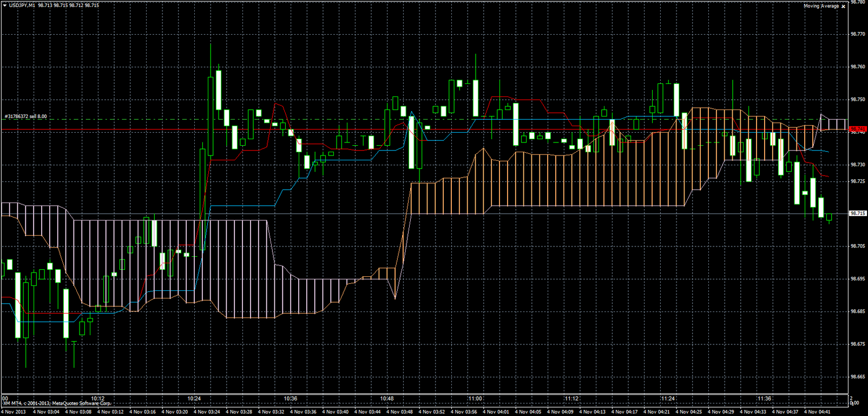Image resolution: width=868 pixels, height=416 pixels.
Task: Click the 4 Nov 03:44 time label
Action: pos(367,412)
